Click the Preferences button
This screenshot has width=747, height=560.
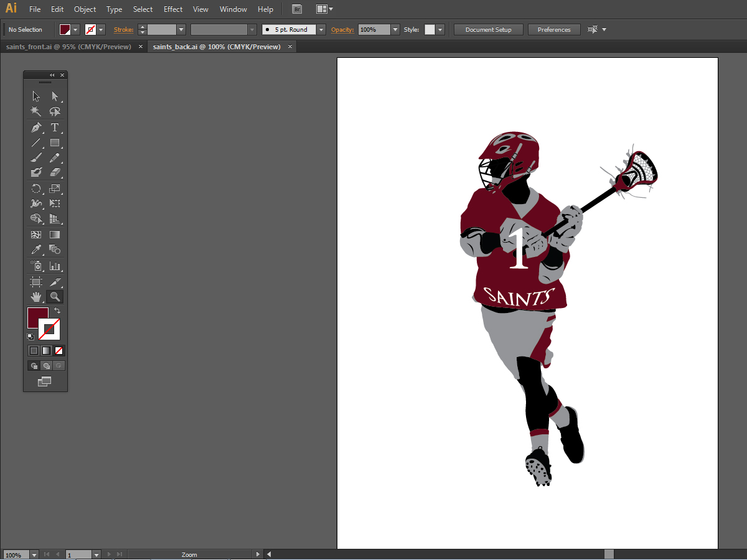point(553,30)
